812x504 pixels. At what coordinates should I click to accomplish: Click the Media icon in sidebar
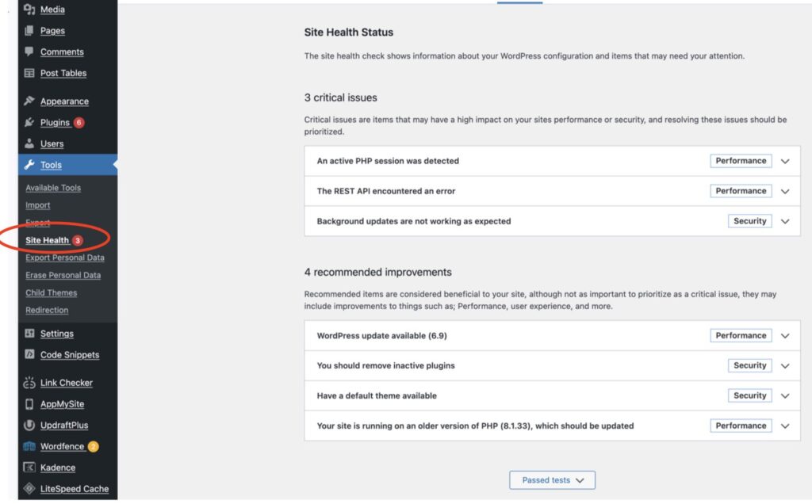coord(29,10)
